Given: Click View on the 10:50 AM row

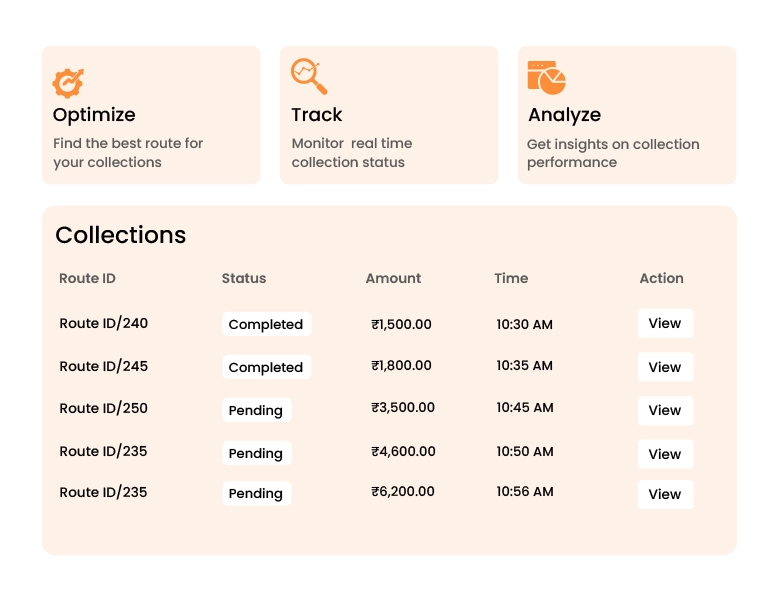Looking at the screenshot, I should pos(665,454).
